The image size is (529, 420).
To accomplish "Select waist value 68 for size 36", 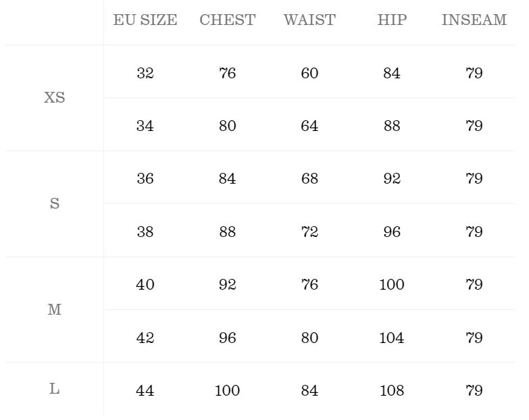I will tap(309, 179).
